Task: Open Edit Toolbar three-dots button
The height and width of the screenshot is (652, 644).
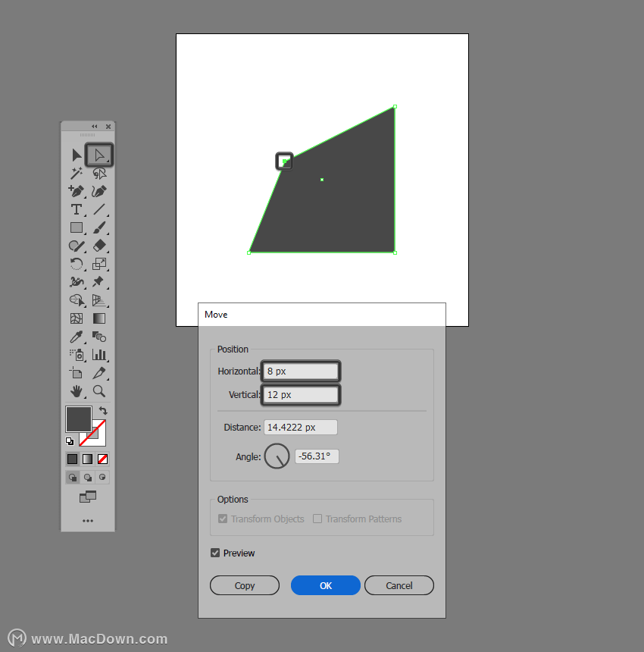Action: tap(88, 521)
